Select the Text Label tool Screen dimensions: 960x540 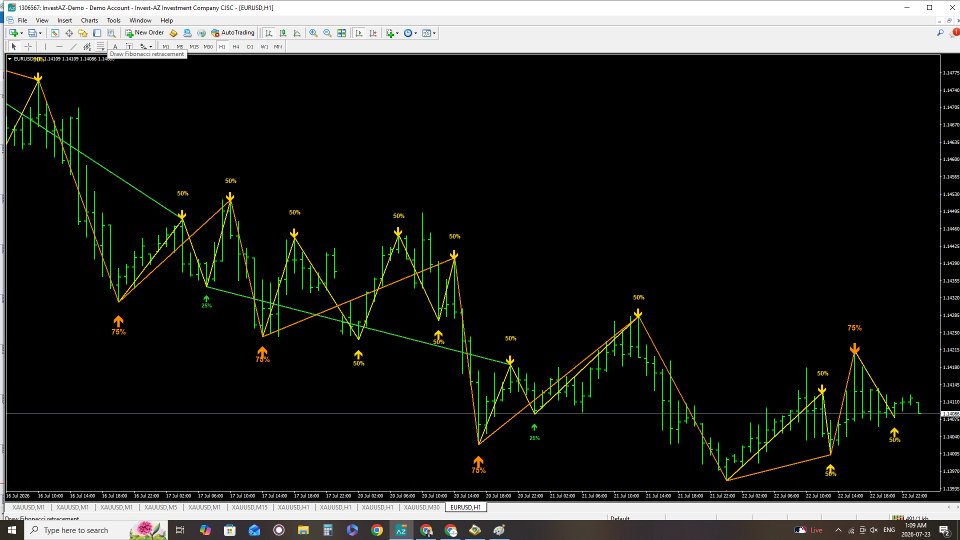tap(129, 47)
